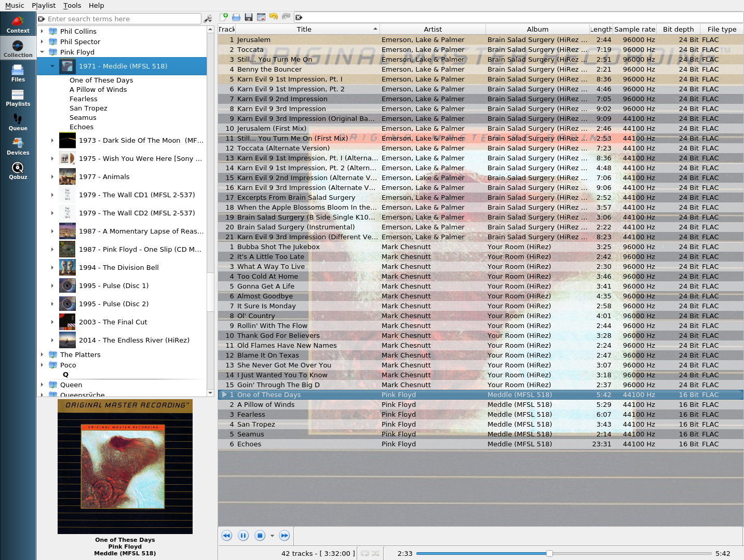Click the 1987 - A Momentary Lapse cover icon

[67, 231]
